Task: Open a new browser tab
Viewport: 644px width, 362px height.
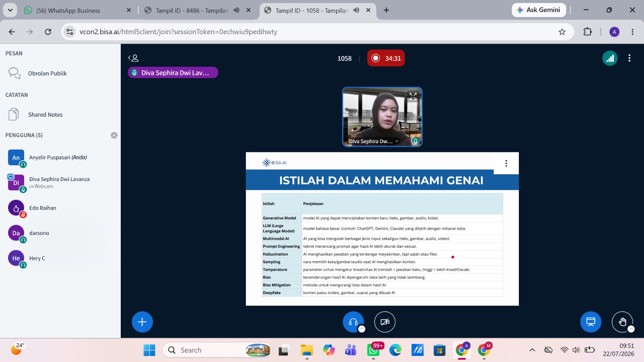Action: (x=386, y=10)
